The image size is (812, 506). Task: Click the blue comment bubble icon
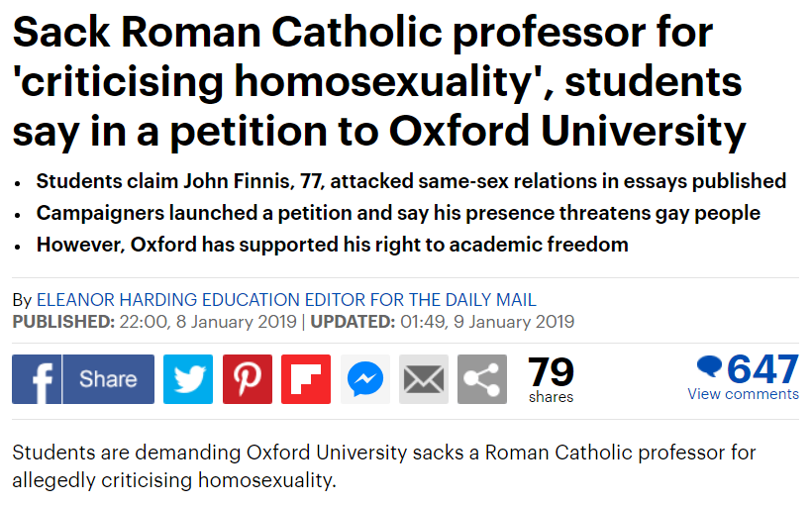point(709,366)
